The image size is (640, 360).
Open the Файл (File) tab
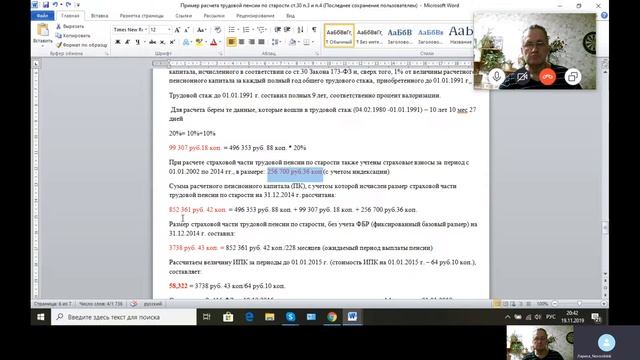click(42, 16)
